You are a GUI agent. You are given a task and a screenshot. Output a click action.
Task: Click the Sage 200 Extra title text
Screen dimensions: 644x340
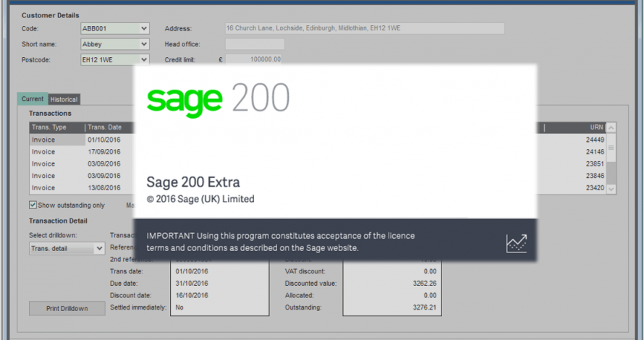pyautogui.click(x=193, y=182)
